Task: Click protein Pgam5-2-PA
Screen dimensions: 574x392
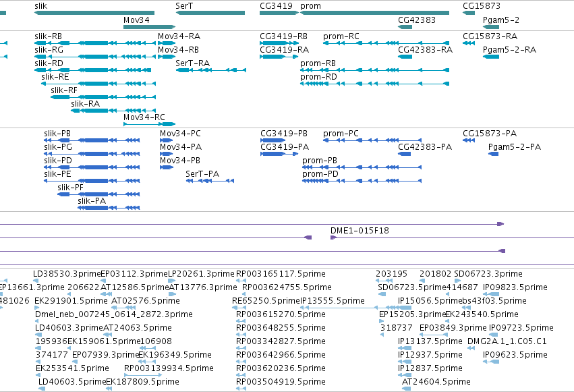Action: [494, 154]
